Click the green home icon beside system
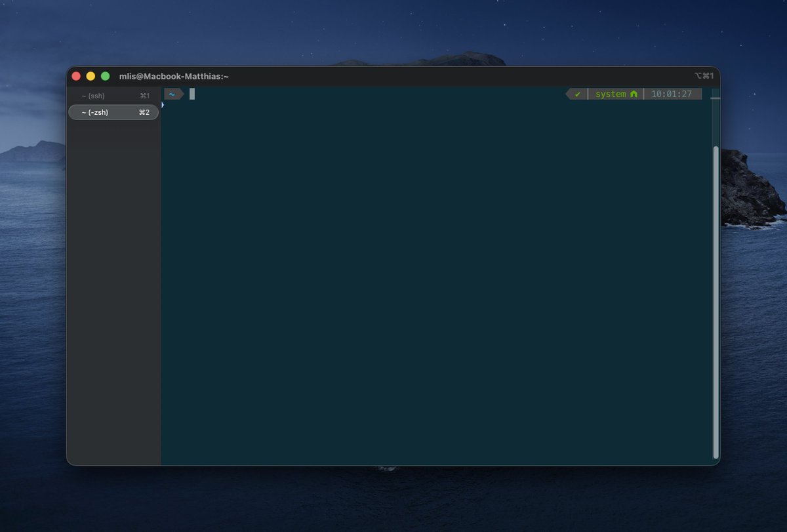Viewport: 787px width, 532px height. point(634,94)
